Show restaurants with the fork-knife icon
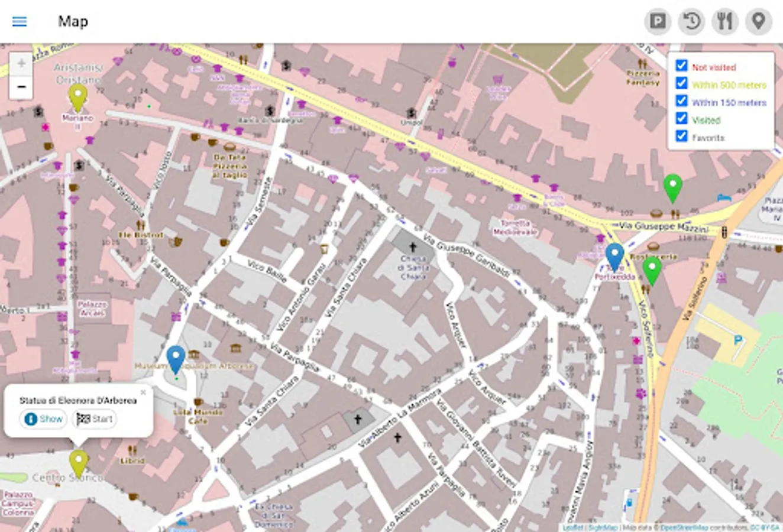Screen dimensions: 783x532 [724, 22]
